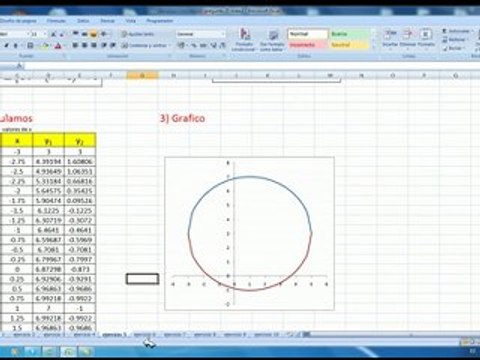
Task: Increase font size with the large A icon
Action: (x=53, y=34)
